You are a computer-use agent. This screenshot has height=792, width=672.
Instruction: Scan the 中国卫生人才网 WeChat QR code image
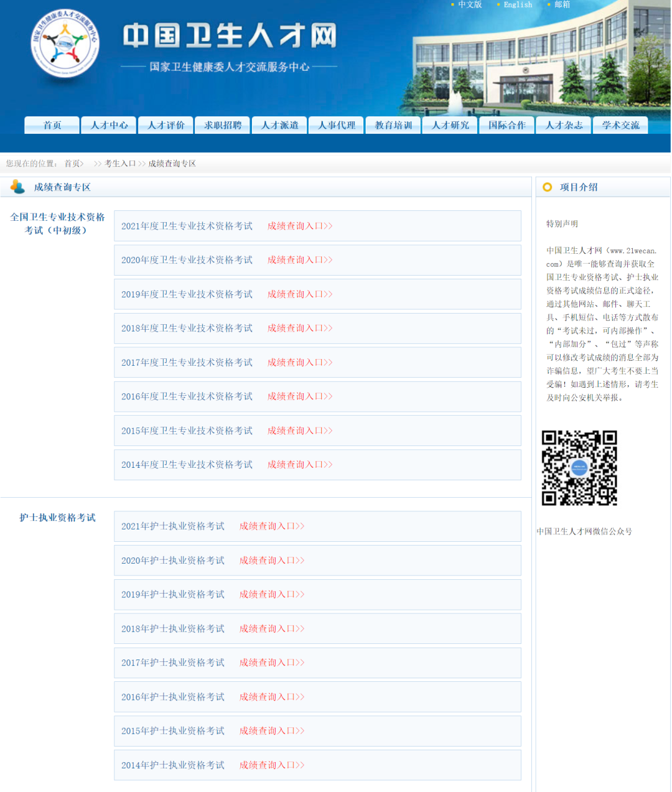pyautogui.click(x=579, y=468)
